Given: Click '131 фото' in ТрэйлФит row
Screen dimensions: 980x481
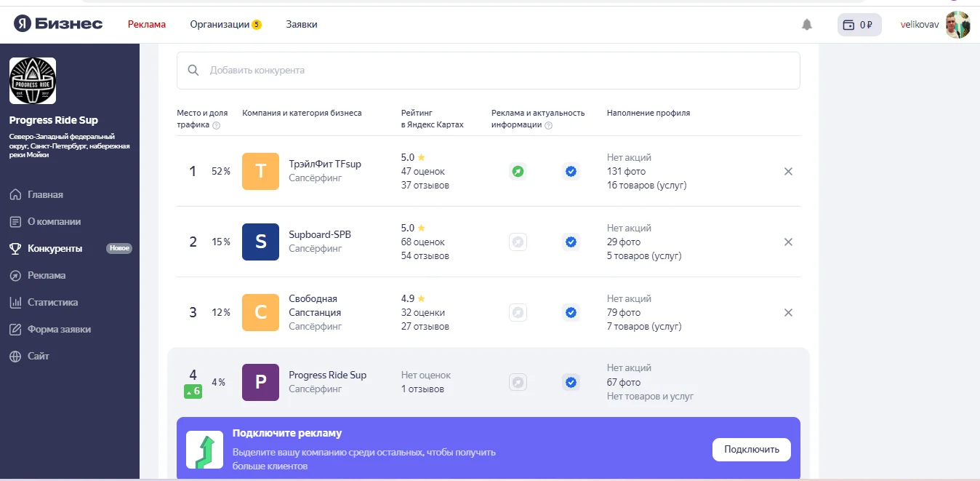Looking at the screenshot, I should (626, 172).
